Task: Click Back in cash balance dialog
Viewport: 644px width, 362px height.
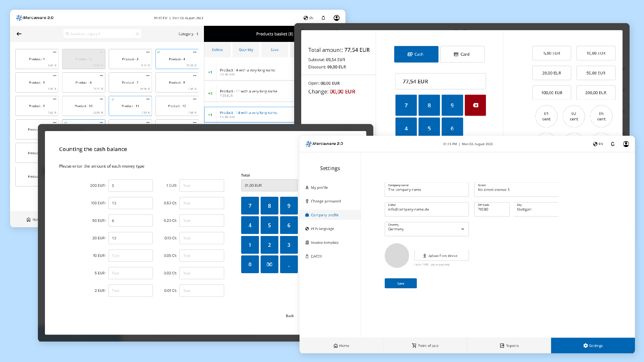Action: coord(289,316)
